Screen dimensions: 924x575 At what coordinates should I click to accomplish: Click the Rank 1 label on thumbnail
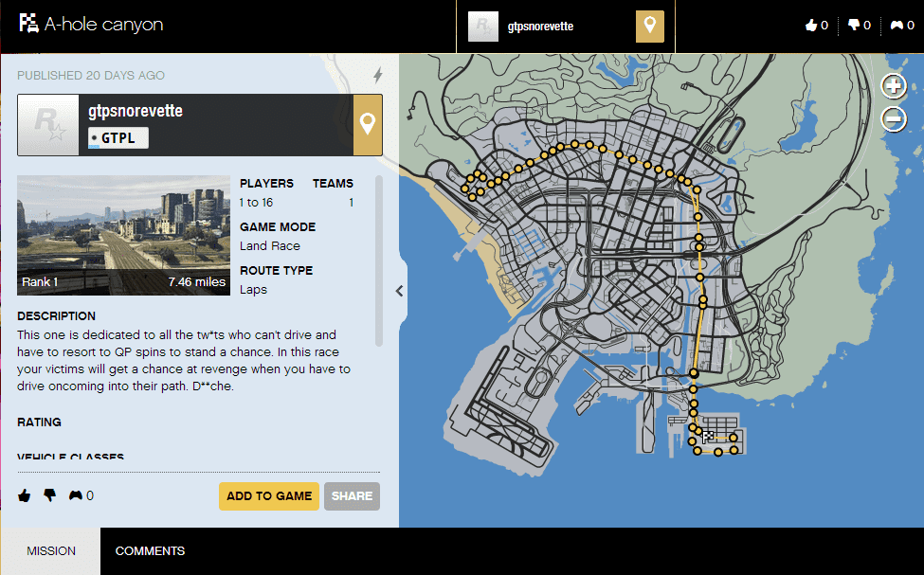pyautogui.click(x=40, y=281)
